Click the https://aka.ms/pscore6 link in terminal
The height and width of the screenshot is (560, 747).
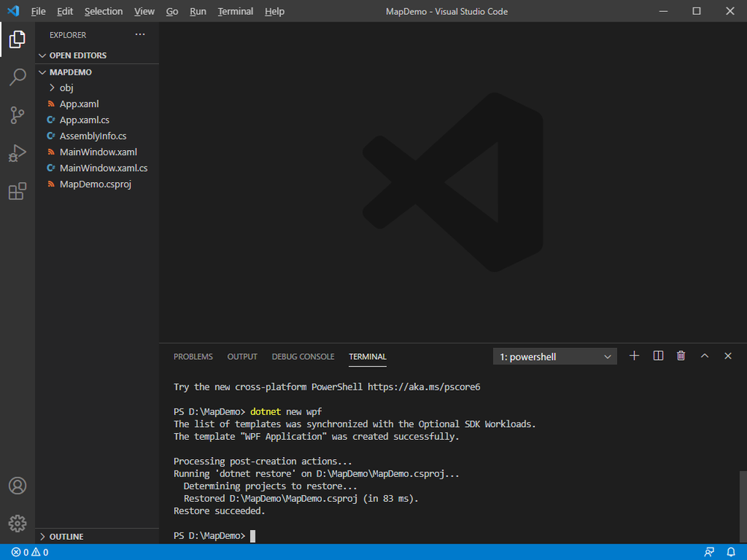click(424, 387)
